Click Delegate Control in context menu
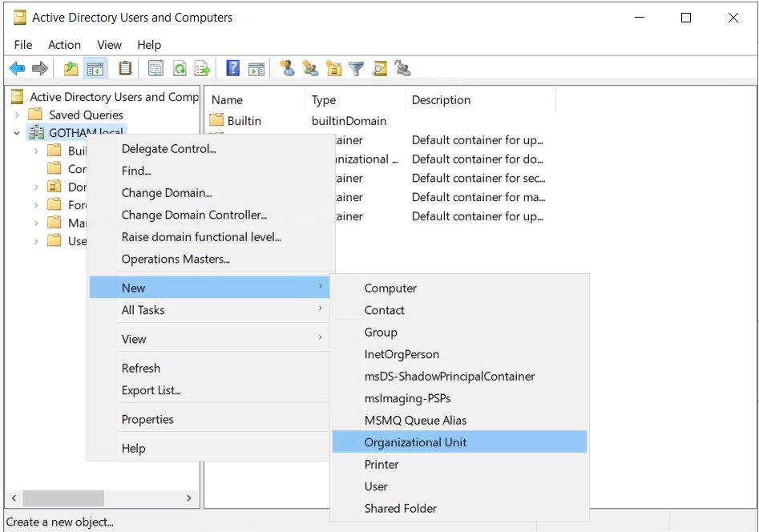Image resolution: width=759 pixels, height=532 pixels. 168,148
